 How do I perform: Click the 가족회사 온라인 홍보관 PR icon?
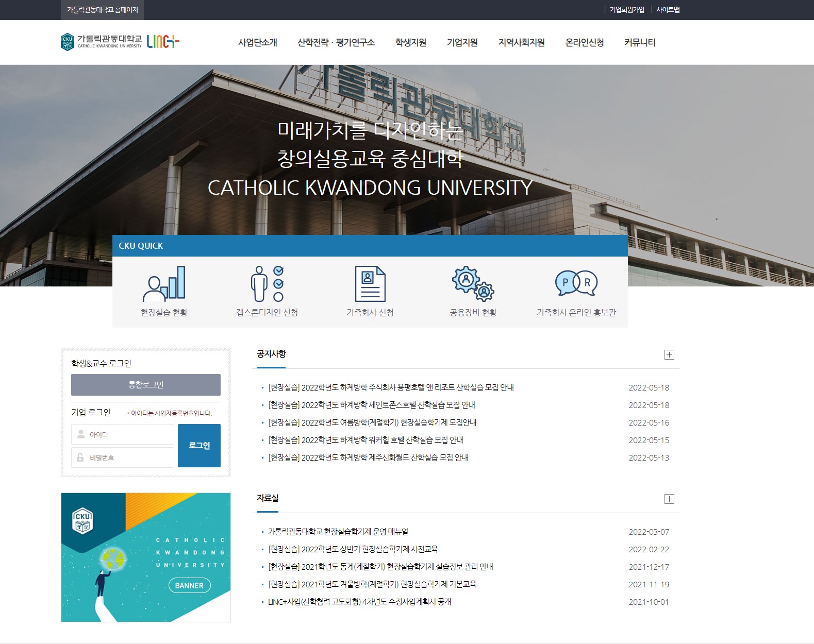click(576, 283)
